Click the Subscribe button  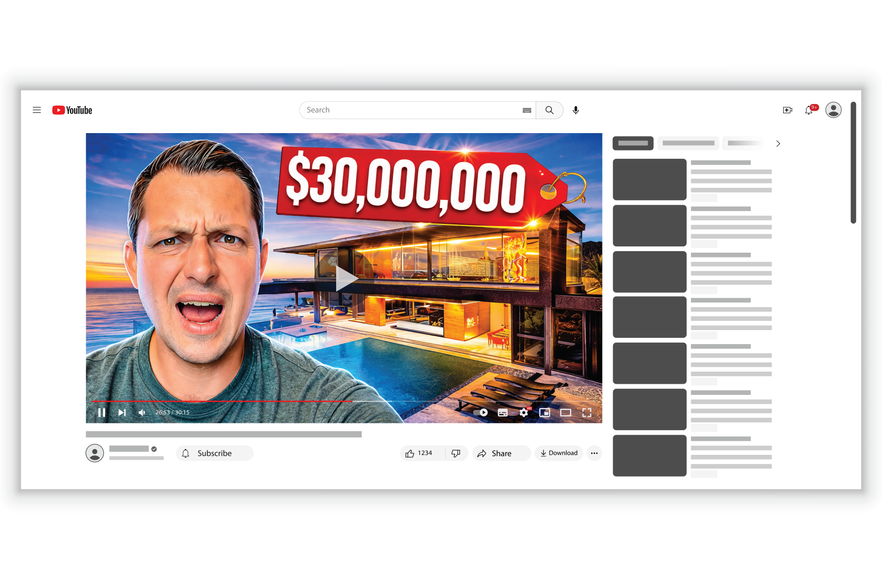coord(215,453)
